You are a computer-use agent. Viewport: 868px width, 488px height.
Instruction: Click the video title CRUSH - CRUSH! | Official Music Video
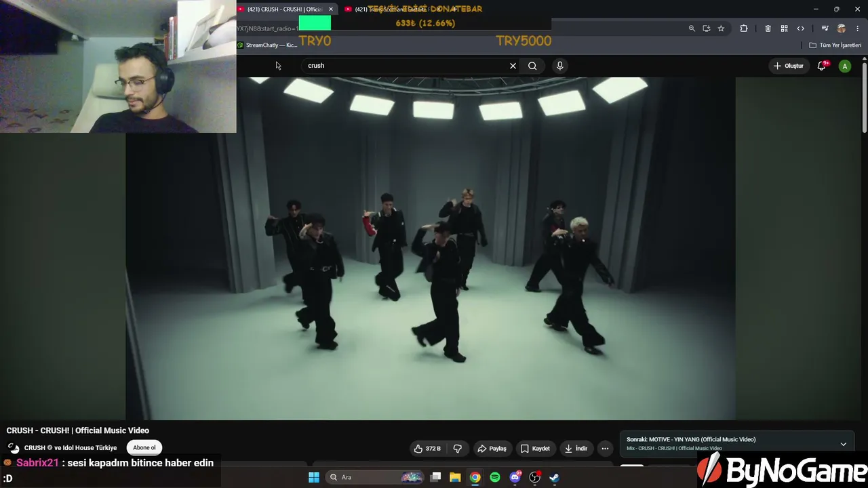point(78,430)
